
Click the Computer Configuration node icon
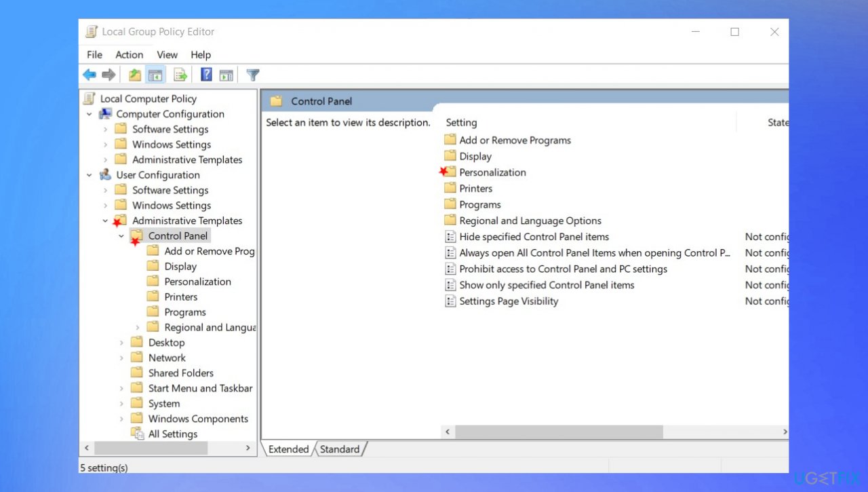coord(106,114)
